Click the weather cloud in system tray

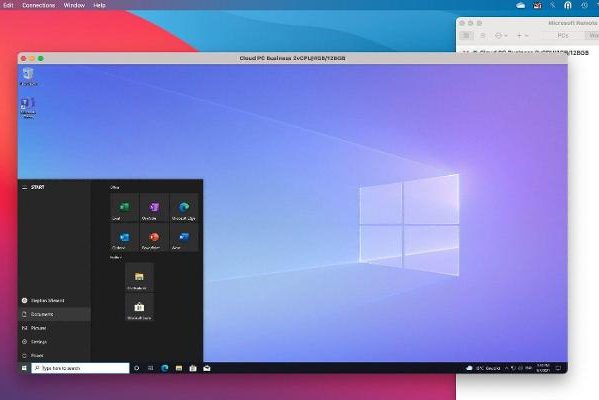pos(469,368)
